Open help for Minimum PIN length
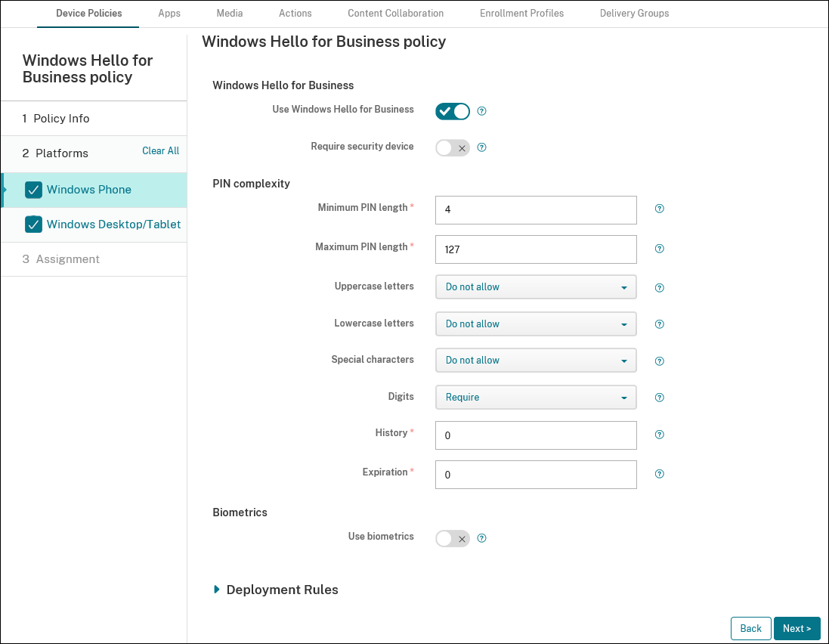The image size is (829, 644). point(659,209)
